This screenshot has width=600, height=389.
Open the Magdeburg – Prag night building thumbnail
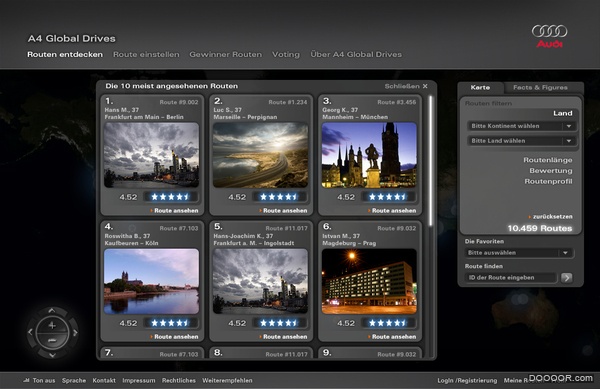(369, 282)
